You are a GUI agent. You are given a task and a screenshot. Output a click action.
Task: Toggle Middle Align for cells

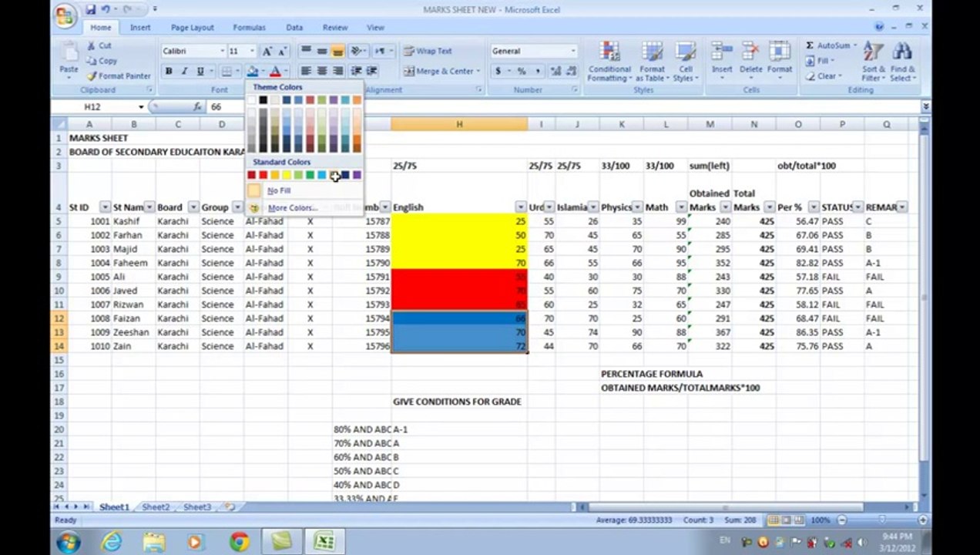[x=322, y=51]
